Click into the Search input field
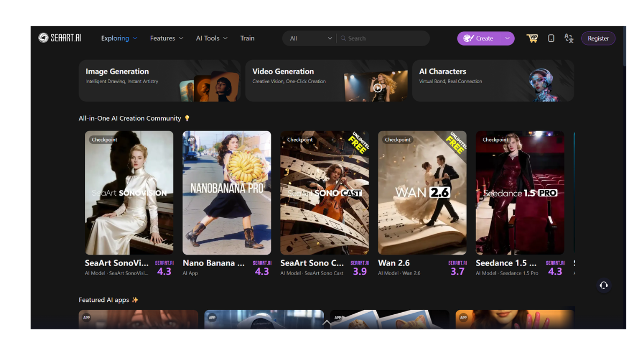Screen dimensions: 644x362 [x=386, y=39]
